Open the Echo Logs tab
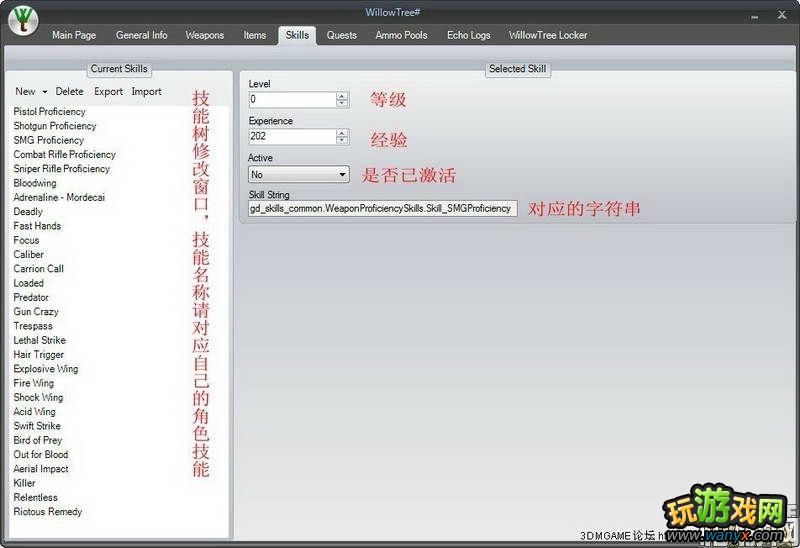800x548 pixels. (468, 35)
